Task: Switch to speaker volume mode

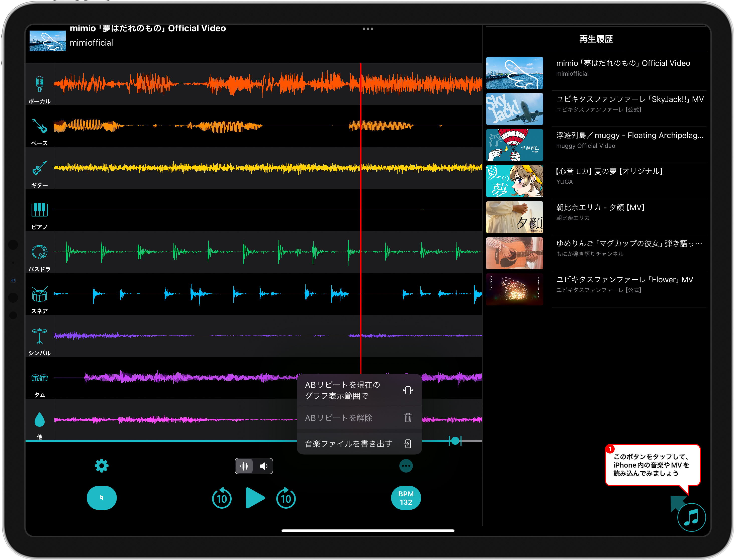Action: click(x=263, y=466)
